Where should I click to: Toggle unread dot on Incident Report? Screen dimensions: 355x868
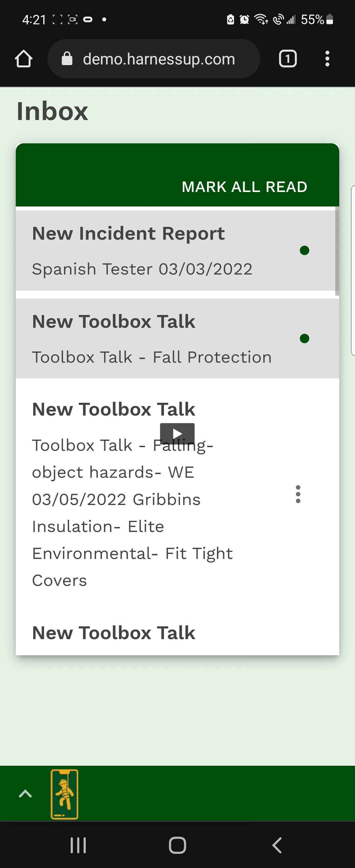pos(304,251)
